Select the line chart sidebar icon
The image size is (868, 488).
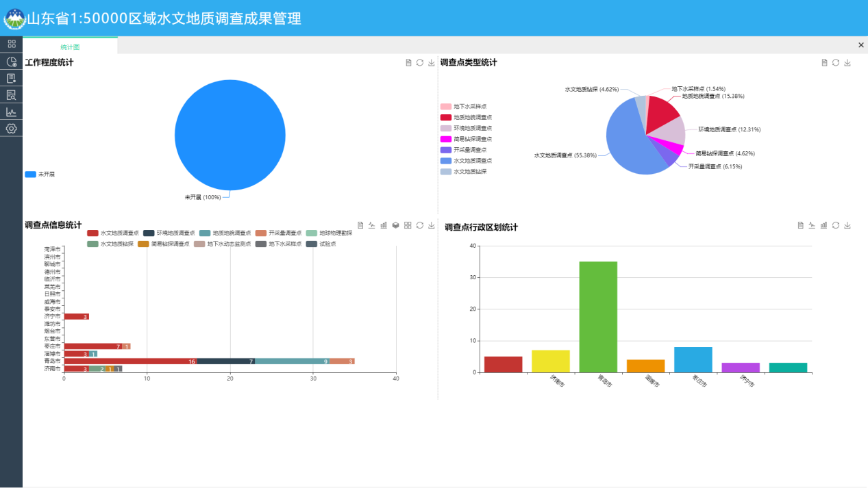pyautogui.click(x=10, y=112)
